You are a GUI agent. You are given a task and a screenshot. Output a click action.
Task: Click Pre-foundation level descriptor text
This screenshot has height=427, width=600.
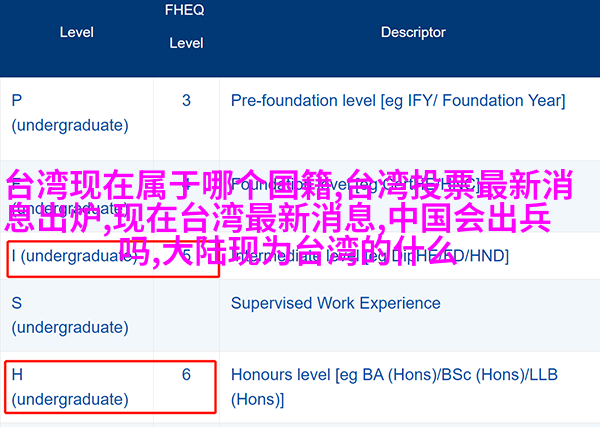pyautogui.click(x=398, y=101)
